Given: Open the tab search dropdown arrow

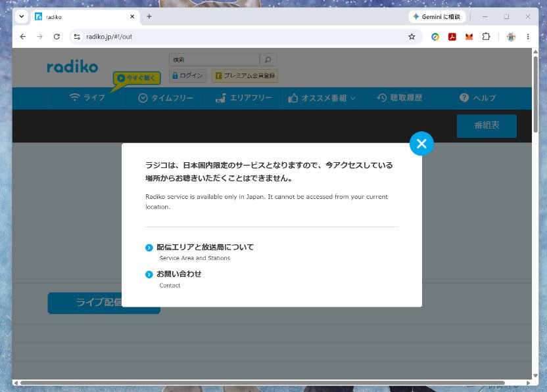Looking at the screenshot, I should (x=22, y=16).
